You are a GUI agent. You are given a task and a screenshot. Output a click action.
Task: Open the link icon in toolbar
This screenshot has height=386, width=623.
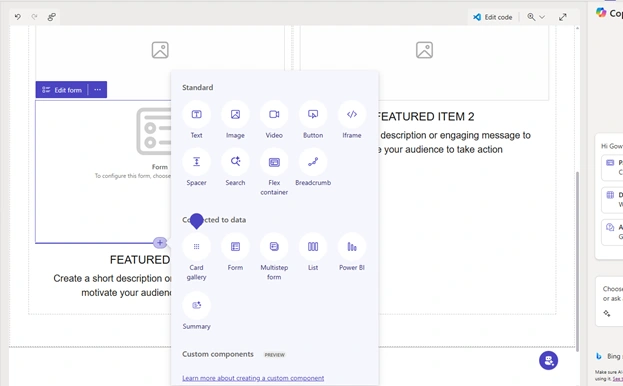(x=51, y=17)
